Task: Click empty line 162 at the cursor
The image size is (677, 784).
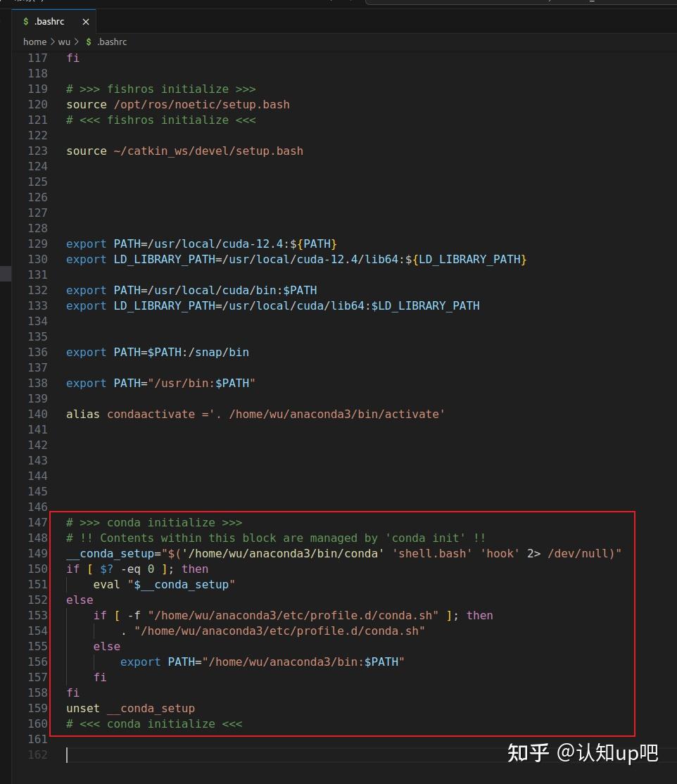Action: coord(68,754)
